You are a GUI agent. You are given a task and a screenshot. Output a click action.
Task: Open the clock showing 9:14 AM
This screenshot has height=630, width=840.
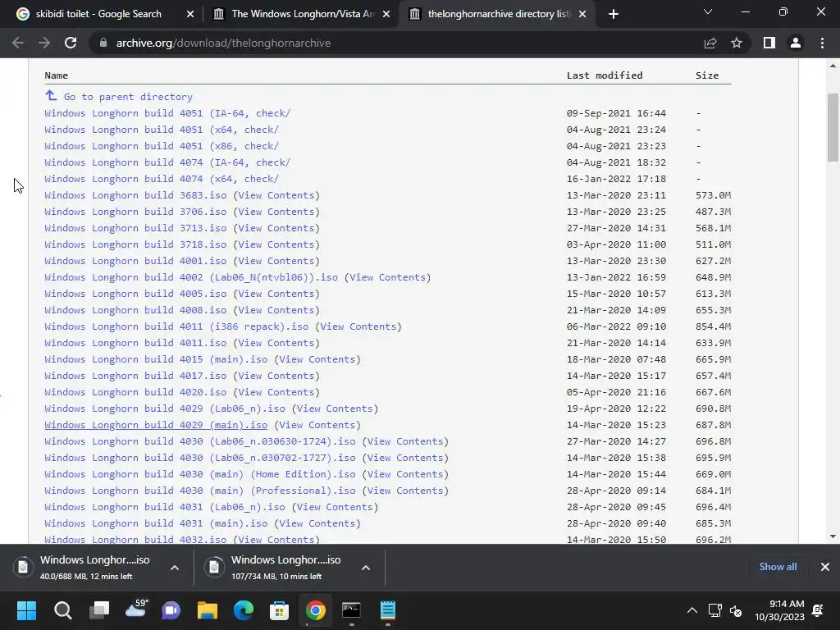(x=779, y=610)
